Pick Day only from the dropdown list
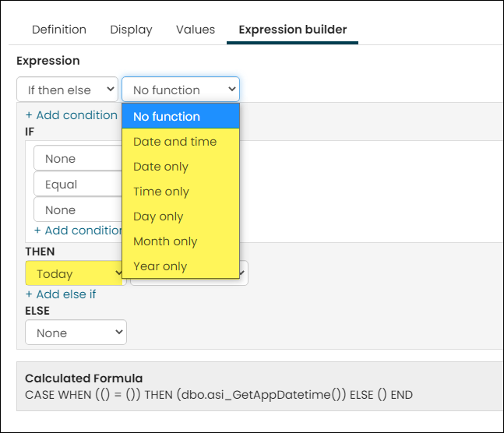 click(x=181, y=216)
